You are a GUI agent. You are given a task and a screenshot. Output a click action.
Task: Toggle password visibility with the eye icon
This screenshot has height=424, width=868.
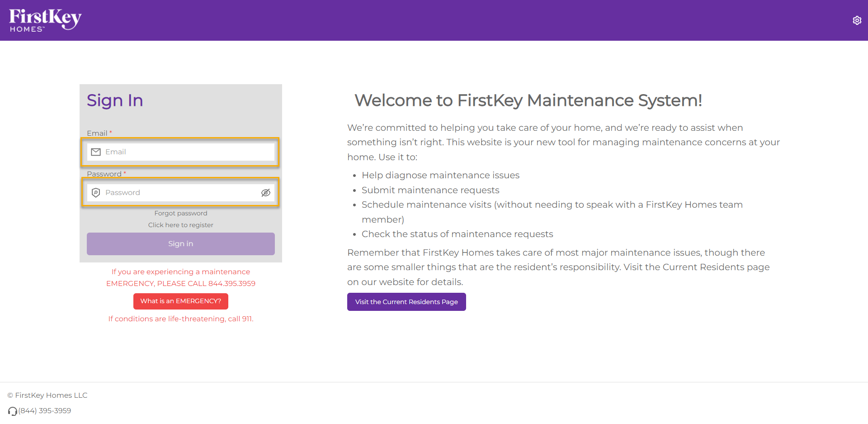(x=266, y=193)
